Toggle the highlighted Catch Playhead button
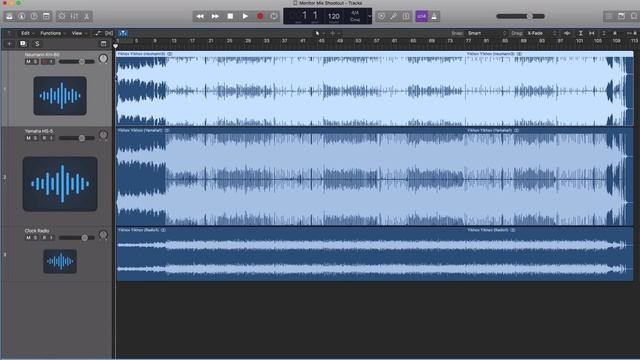This screenshot has width=640, height=360. [122, 33]
